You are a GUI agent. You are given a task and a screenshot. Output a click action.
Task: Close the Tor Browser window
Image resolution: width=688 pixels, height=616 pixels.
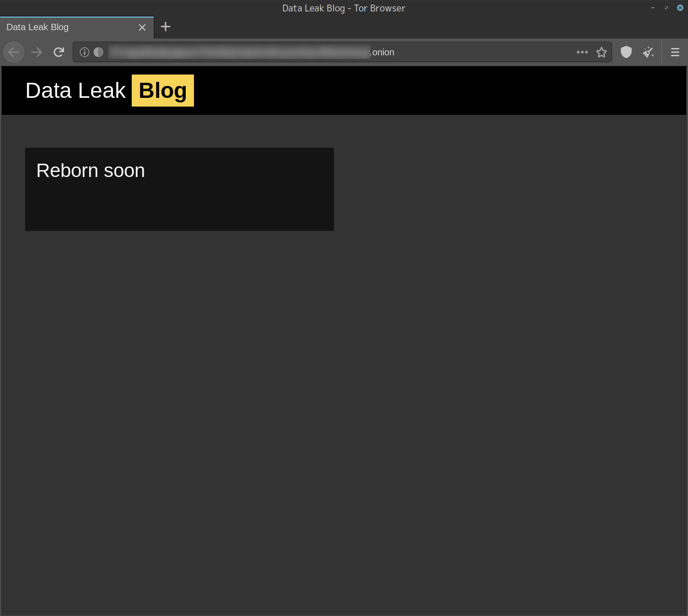(680, 8)
